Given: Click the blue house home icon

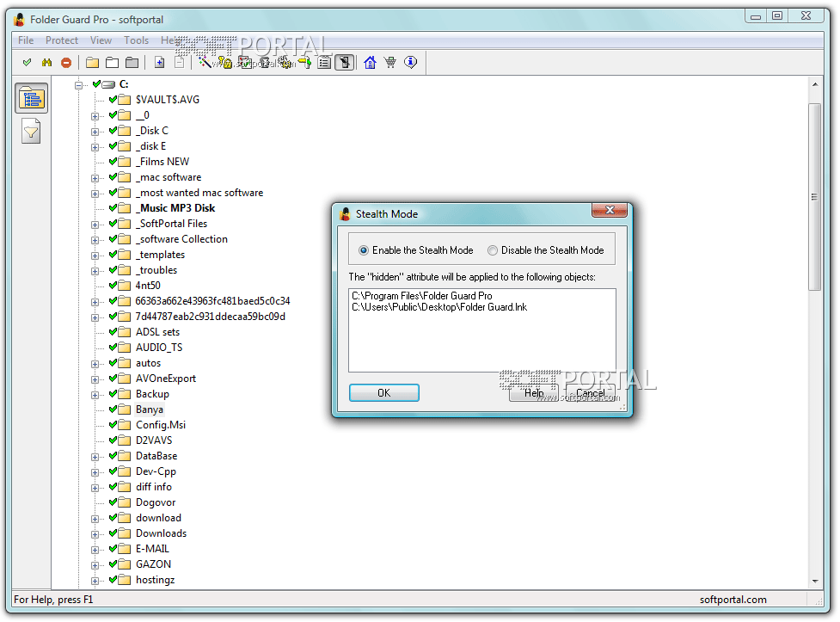Looking at the screenshot, I should (x=370, y=63).
